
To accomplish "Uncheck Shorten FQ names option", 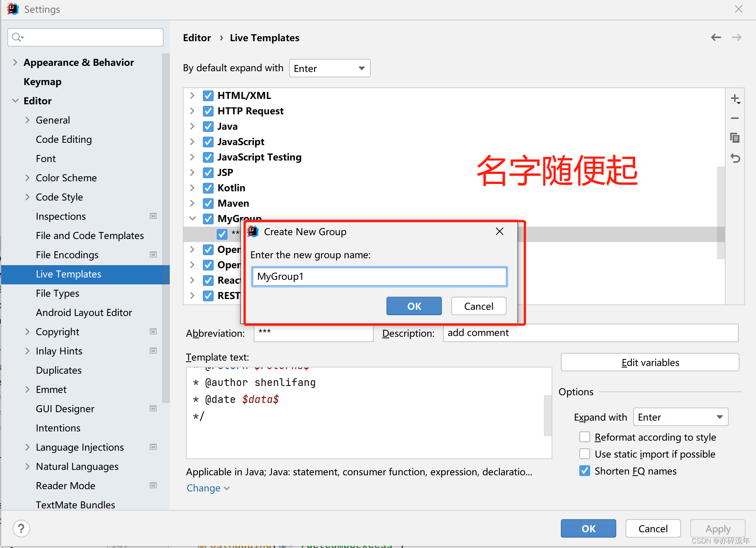I will (585, 471).
